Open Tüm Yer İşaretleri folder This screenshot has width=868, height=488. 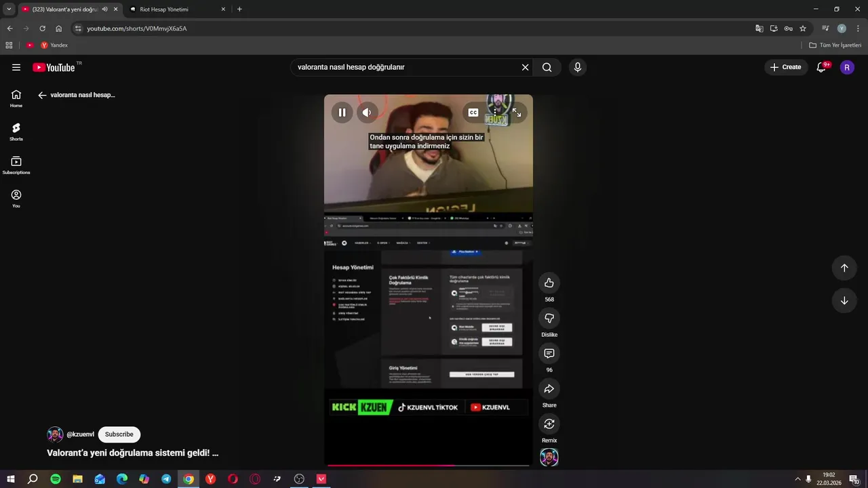point(835,45)
